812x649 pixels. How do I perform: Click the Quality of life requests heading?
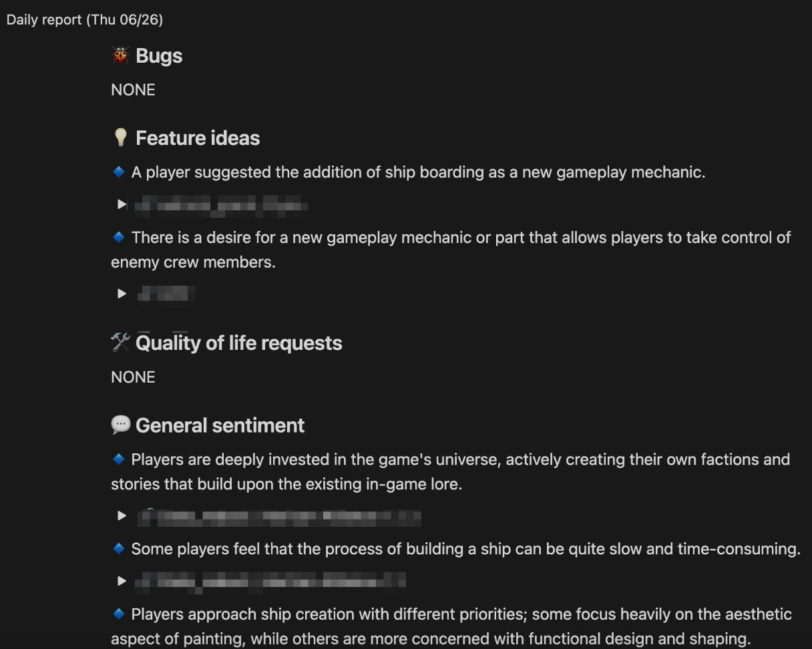click(x=239, y=343)
